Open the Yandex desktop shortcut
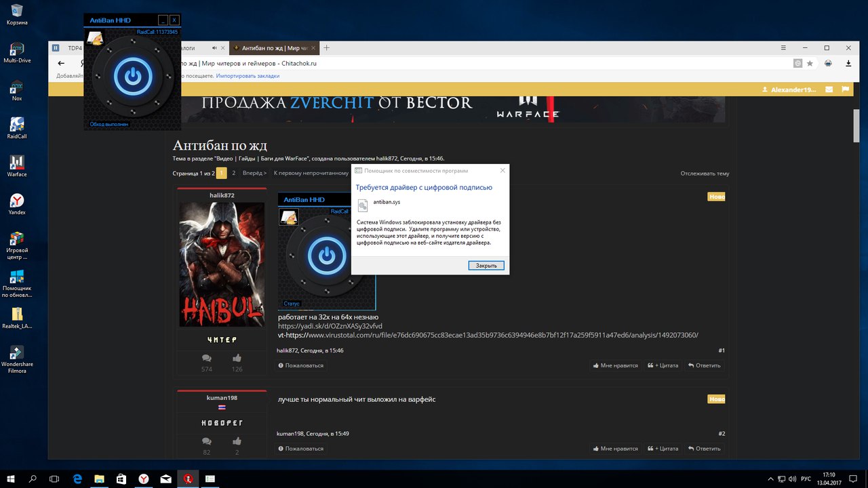This screenshot has height=488, width=868. (x=17, y=204)
